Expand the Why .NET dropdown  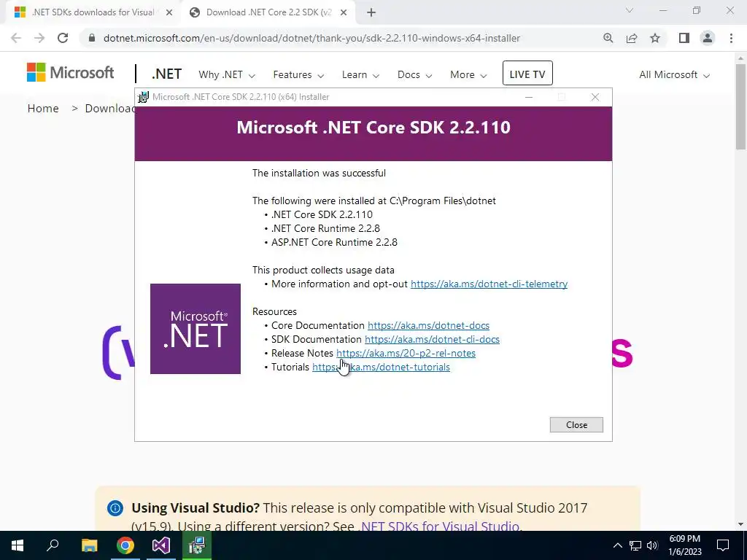pos(227,75)
